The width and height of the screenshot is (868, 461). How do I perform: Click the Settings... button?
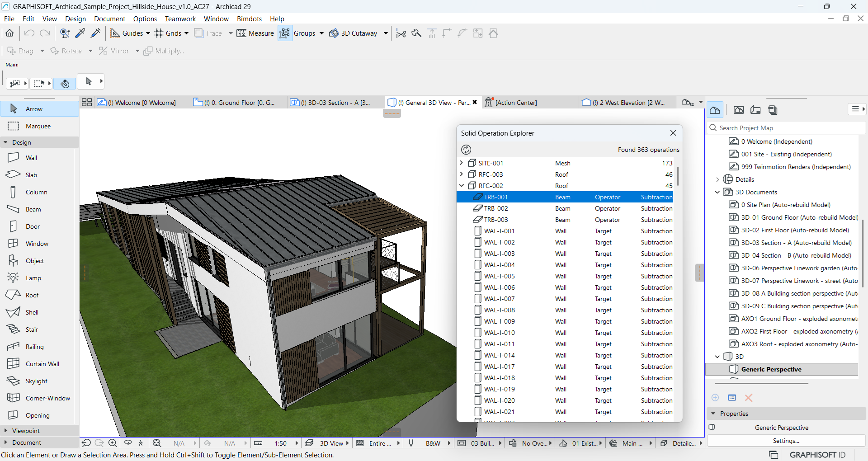tap(786, 441)
